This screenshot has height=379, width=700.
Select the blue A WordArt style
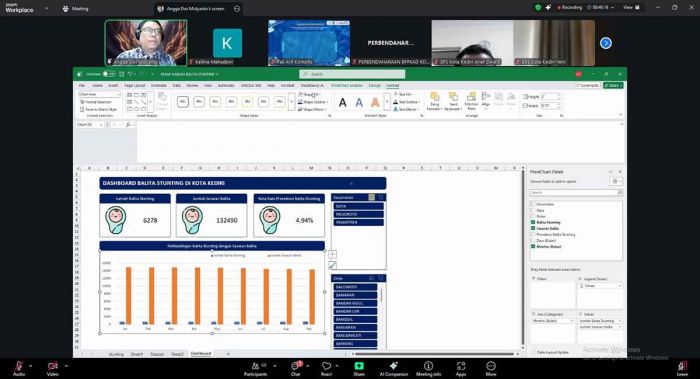359,102
